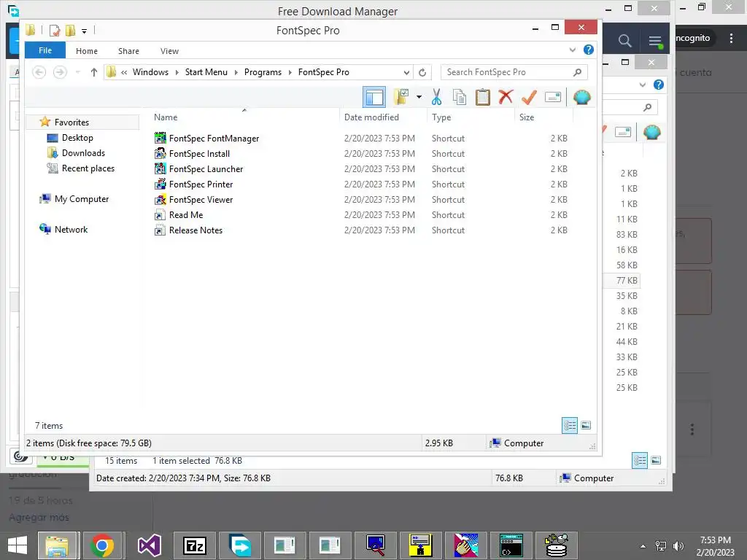747x560 pixels.
Task: Select My Computer in navigation pane
Action: [x=82, y=199]
